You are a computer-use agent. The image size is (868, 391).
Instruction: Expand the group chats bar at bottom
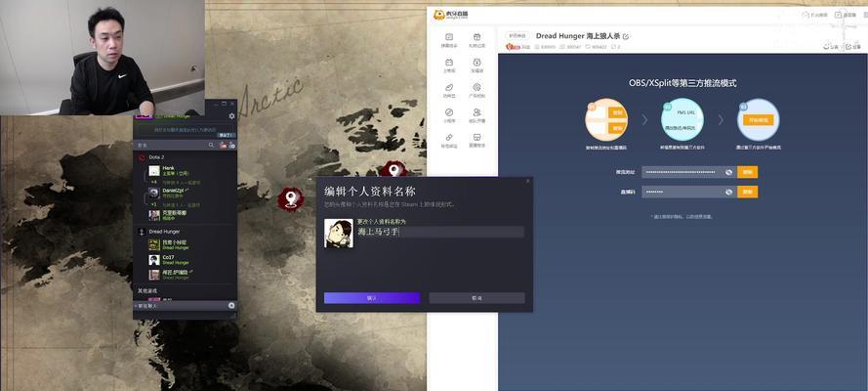click(x=185, y=305)
